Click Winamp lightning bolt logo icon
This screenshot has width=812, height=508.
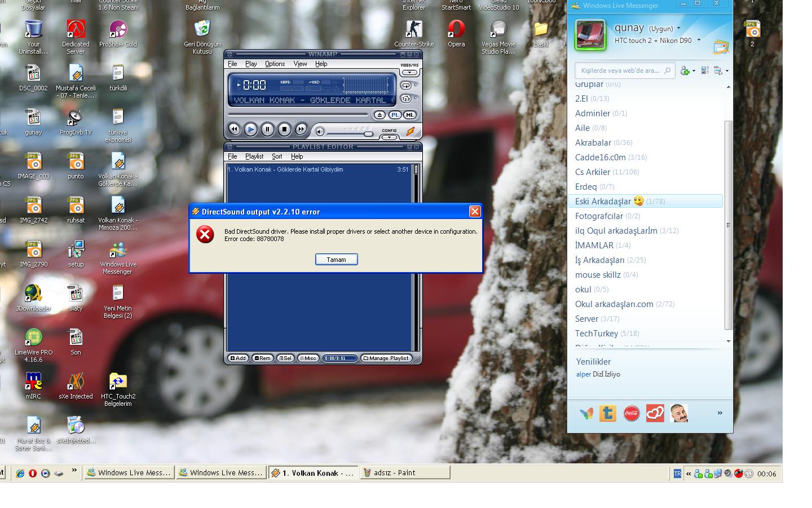pos(411,132)
